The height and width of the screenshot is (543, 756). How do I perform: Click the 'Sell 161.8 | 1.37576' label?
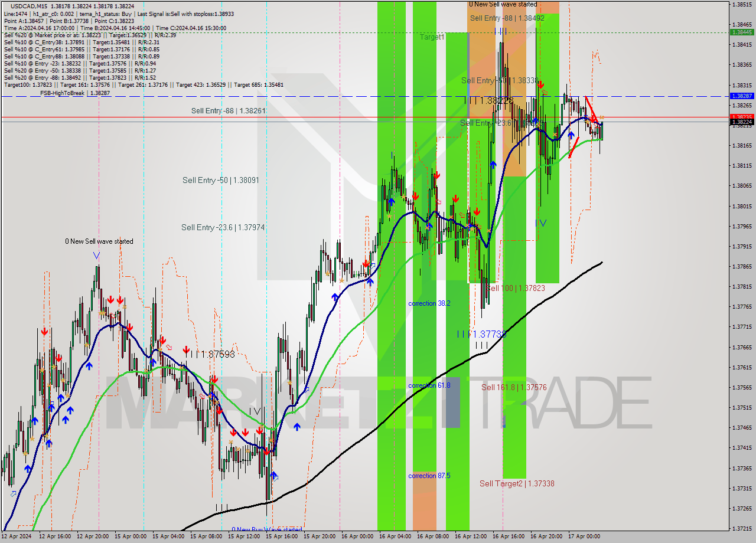coord(514,387)
